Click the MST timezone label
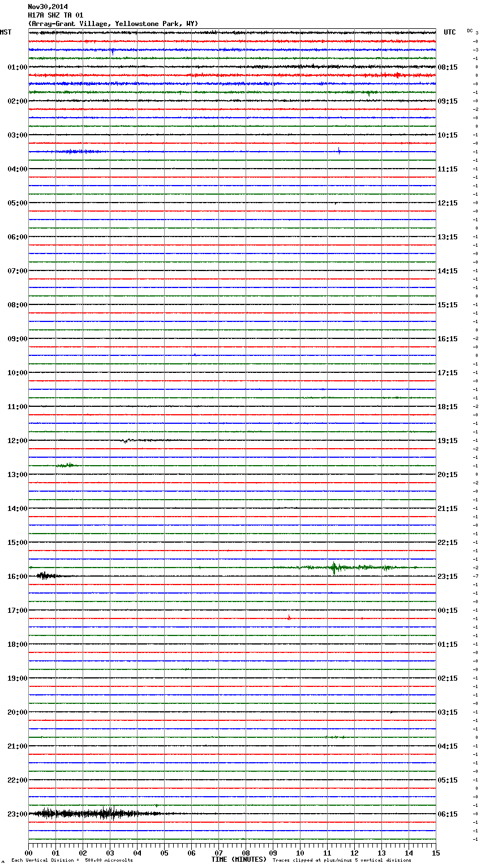 click(x=6, y=32)
